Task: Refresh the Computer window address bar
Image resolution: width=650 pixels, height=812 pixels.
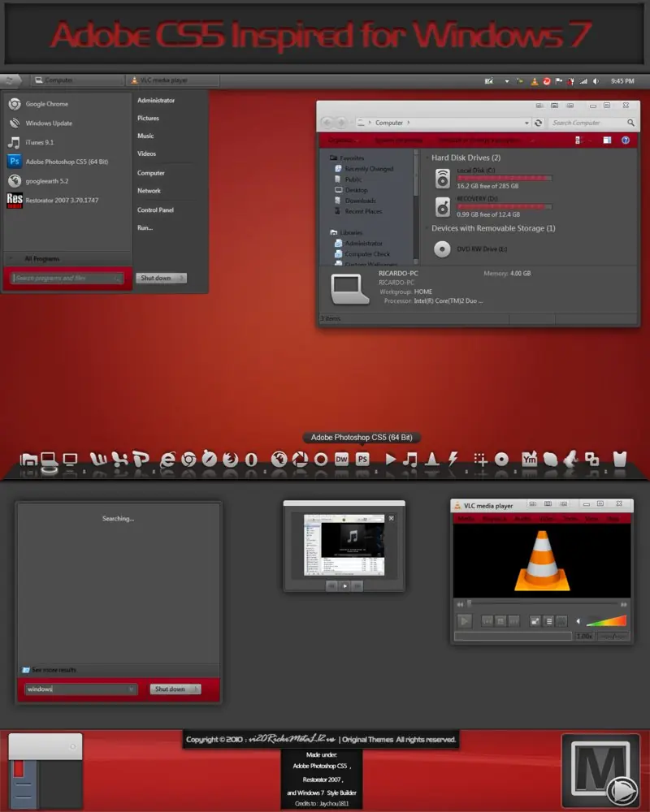Action: 538,123
